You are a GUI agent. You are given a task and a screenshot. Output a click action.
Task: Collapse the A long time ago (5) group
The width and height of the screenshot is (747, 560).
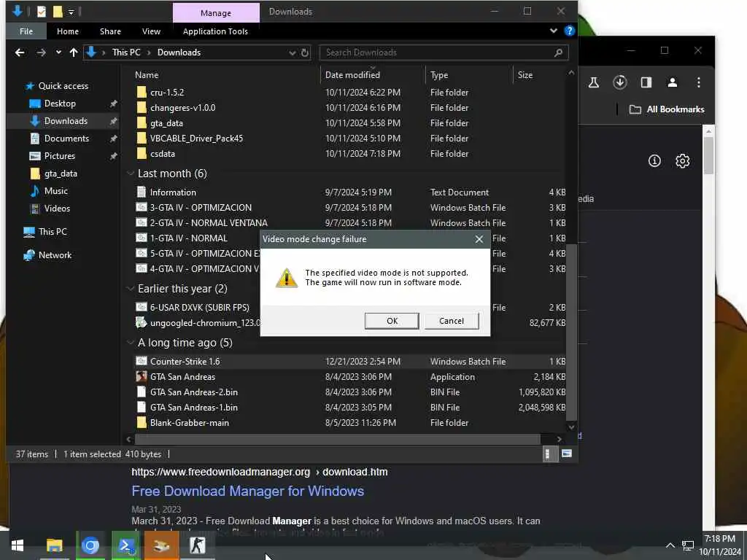click(x=131, y=343)
